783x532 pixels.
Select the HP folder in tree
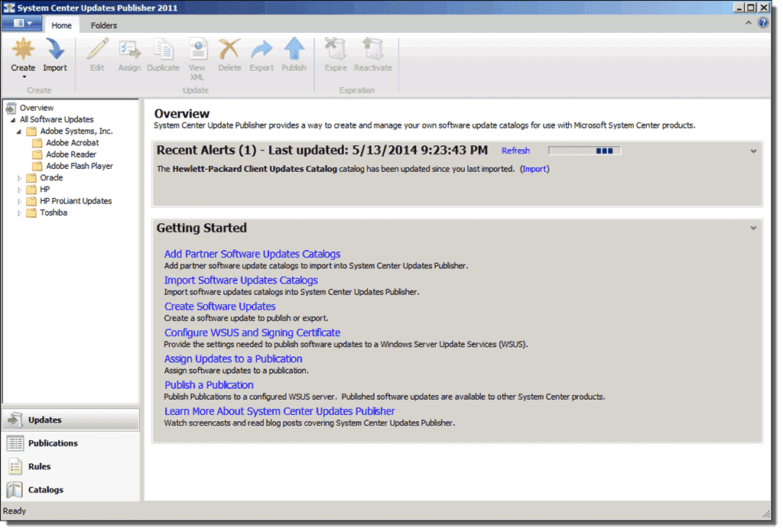(45, 190)
